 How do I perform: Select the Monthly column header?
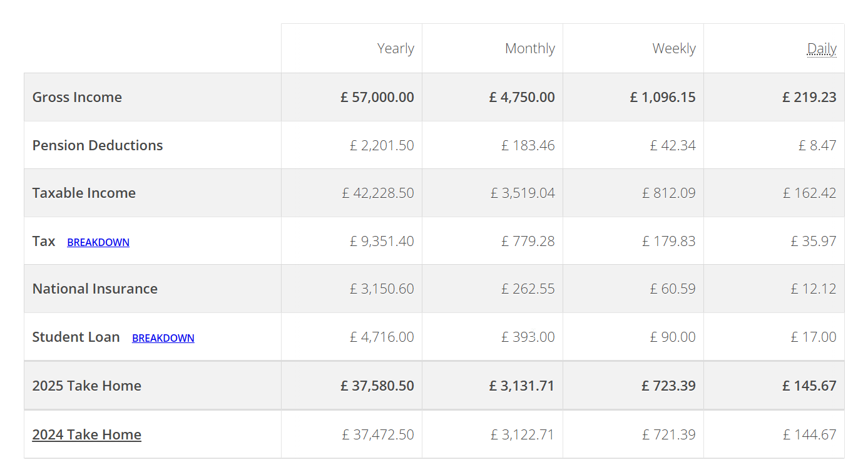[529, 49]
